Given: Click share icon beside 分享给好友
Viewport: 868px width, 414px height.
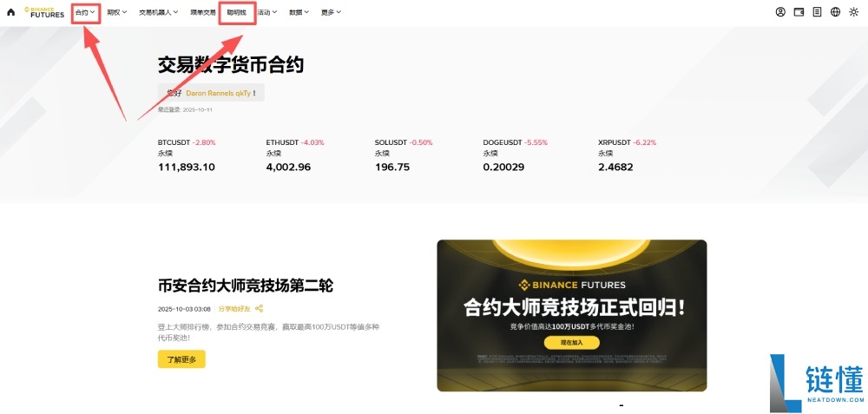Looking at the screenshot, I should point(259,309).
